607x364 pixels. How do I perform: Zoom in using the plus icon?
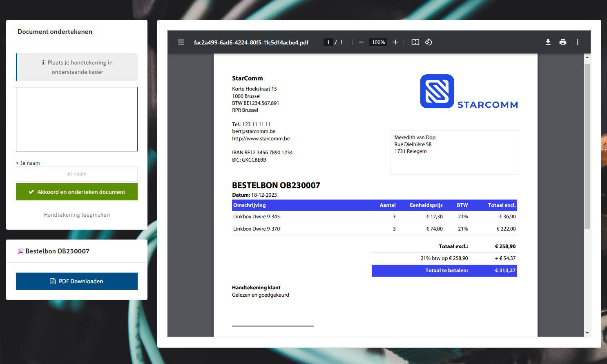tap(395, 42)
